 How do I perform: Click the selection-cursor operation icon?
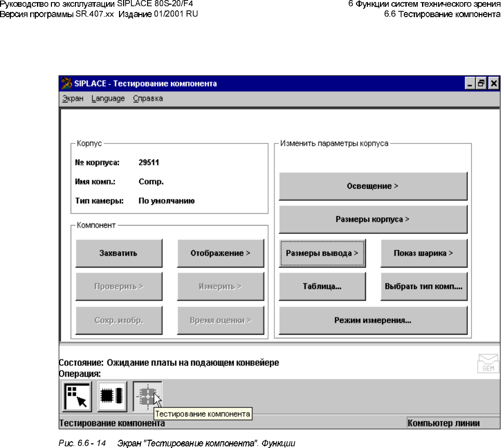[77, 396]
